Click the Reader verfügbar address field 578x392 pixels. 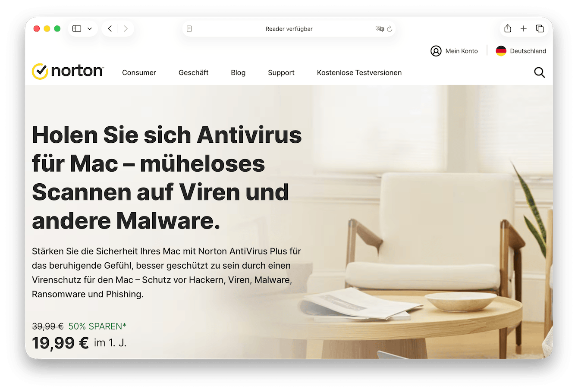click(x=289, y=29)
